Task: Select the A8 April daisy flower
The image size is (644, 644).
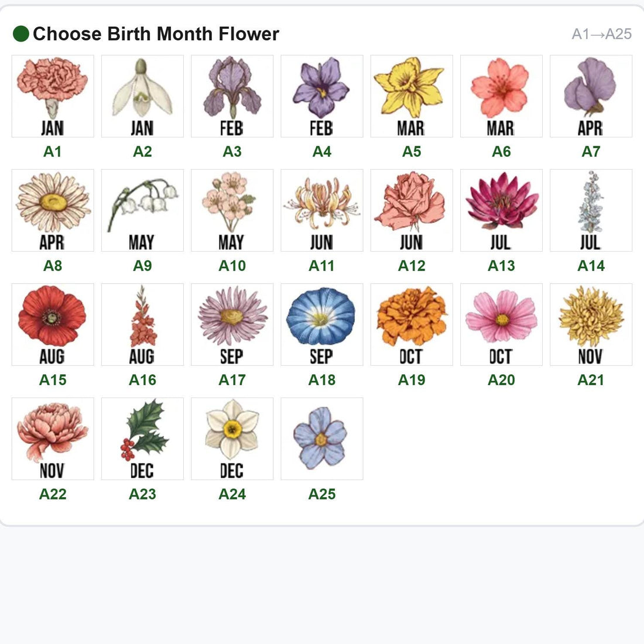Action: pos(53,210)
